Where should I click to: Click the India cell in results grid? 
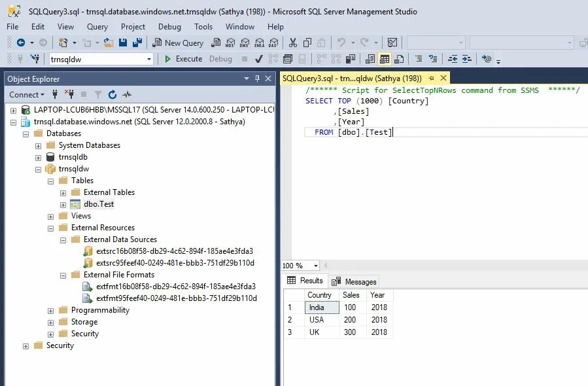pos(322,307)
